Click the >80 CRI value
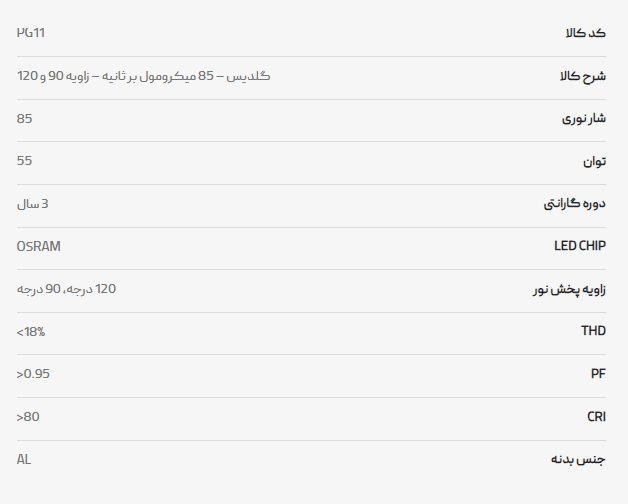Viewport: 628px width, 504px height. tap(28, 417)
